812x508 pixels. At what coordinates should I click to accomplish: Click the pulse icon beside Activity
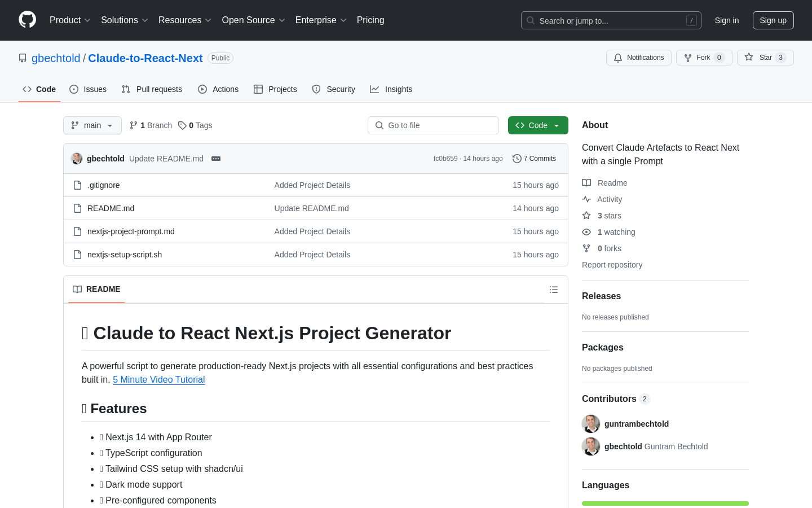pyautogui.click(x=586, y=199)
